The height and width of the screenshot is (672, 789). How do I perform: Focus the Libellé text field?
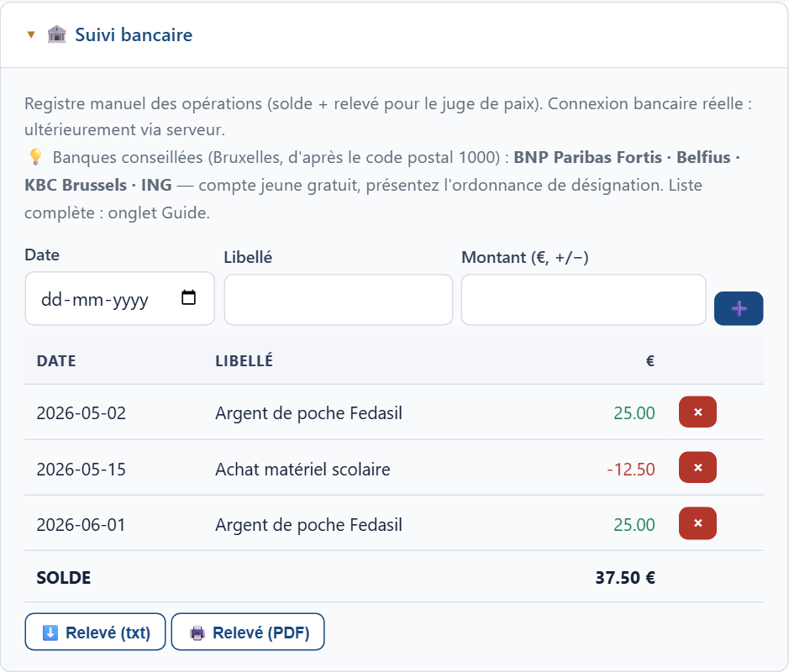point(338,300)
